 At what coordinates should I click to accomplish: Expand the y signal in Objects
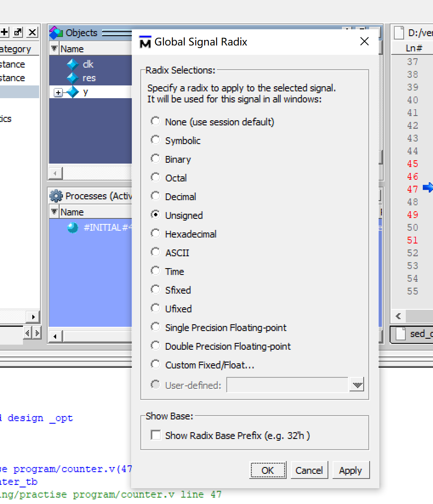point(58,93)
